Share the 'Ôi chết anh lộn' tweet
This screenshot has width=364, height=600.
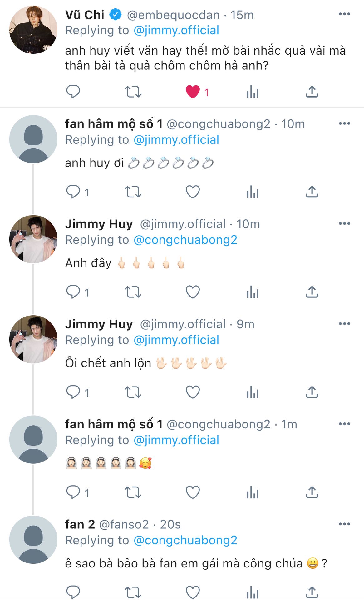(312, 392)
